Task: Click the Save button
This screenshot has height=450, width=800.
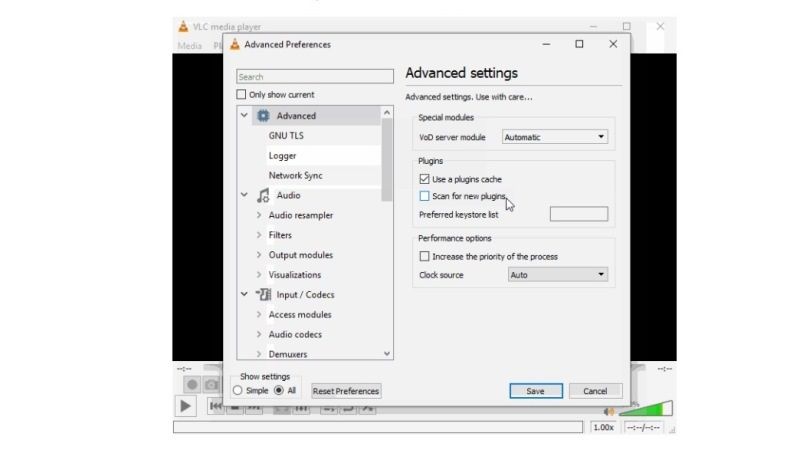Action: tap(536, 391)
